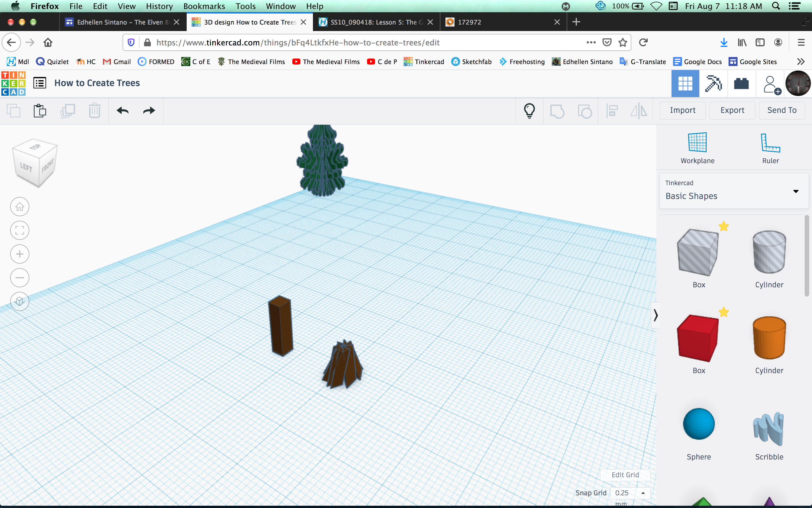
Task: Click the Edit Grid button
Action: [625, 475]
